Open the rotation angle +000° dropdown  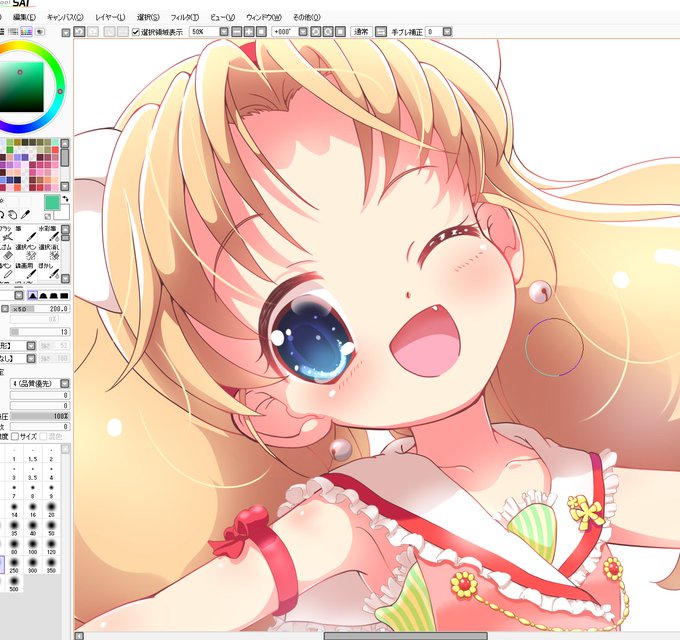(303, 32)
